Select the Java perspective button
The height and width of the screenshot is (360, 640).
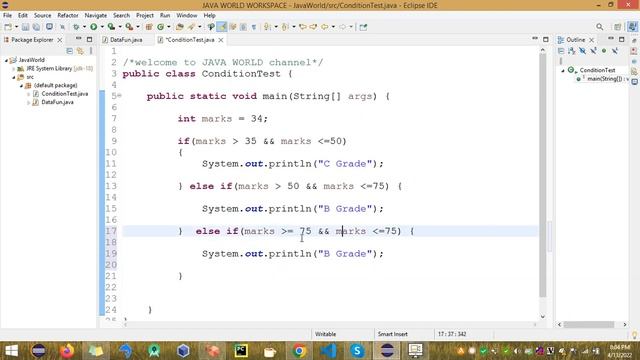(x=632, y=27)
